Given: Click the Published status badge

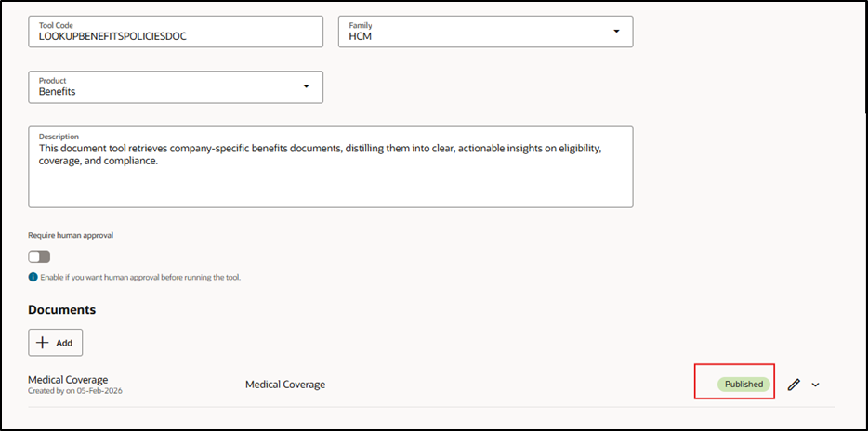Looking at the screenshot, I should click(744, 385).
